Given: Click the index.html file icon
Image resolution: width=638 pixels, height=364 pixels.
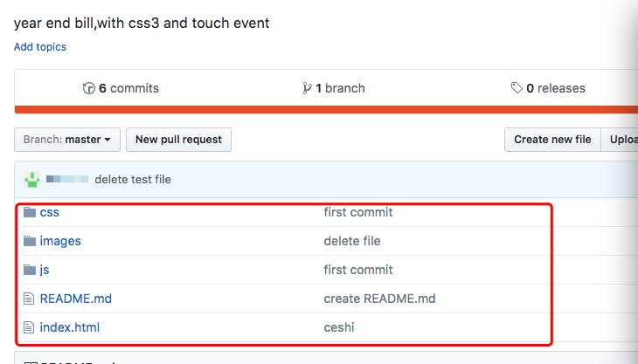Looking at the screenshot, I should [x=29, y=327].
